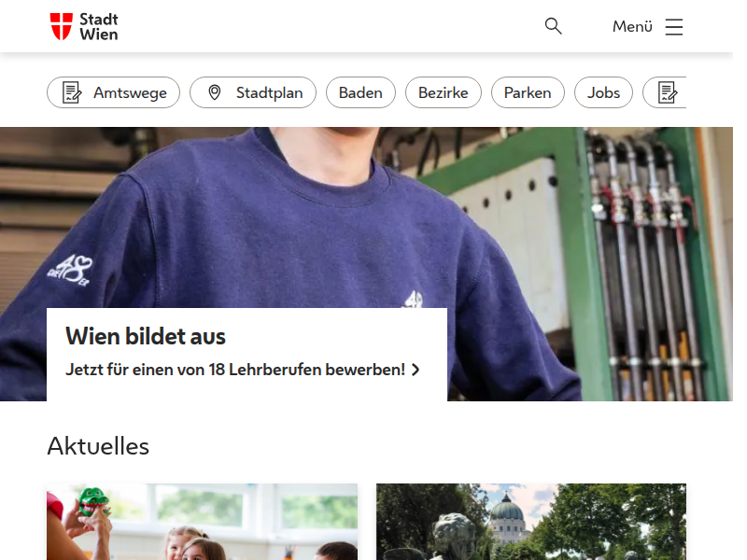Click the Aktuelles heading
This screenshot has width=747, height=560.
[98, 446]
